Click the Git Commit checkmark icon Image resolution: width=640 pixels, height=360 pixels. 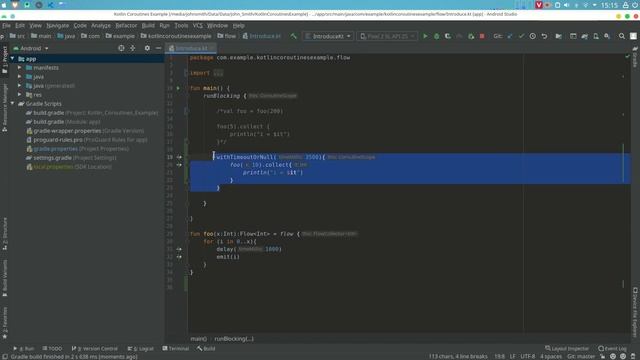tap(521, 36)
